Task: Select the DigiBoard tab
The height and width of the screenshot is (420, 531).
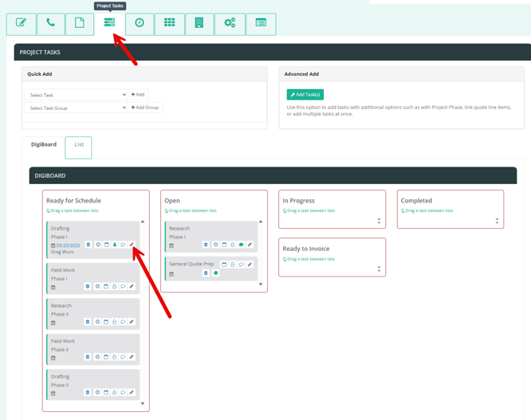Action: [44, 145]
